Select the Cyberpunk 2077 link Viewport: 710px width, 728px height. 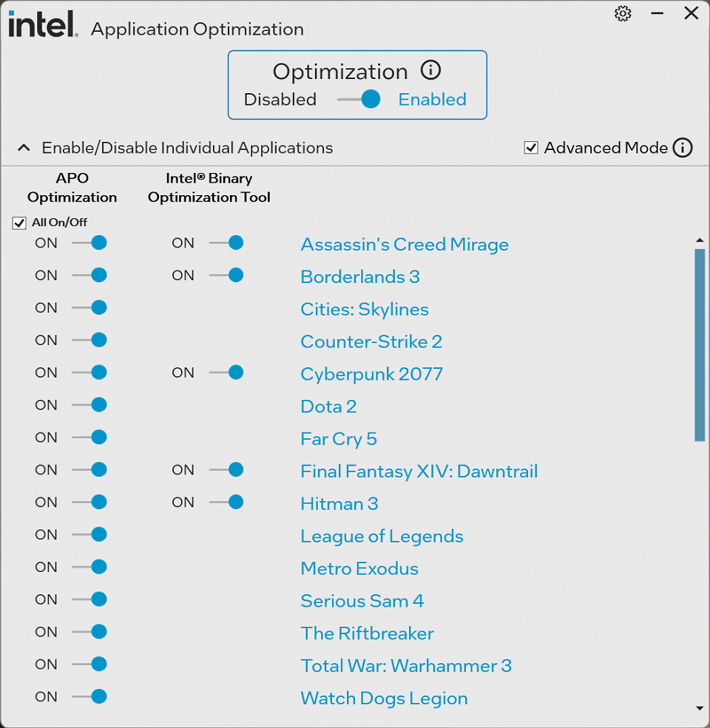pos(372,374)
